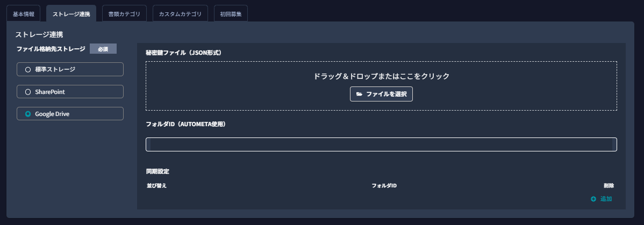Select the Google Drive radio button
Screen dimensions: 644x225
coord(70,114)
